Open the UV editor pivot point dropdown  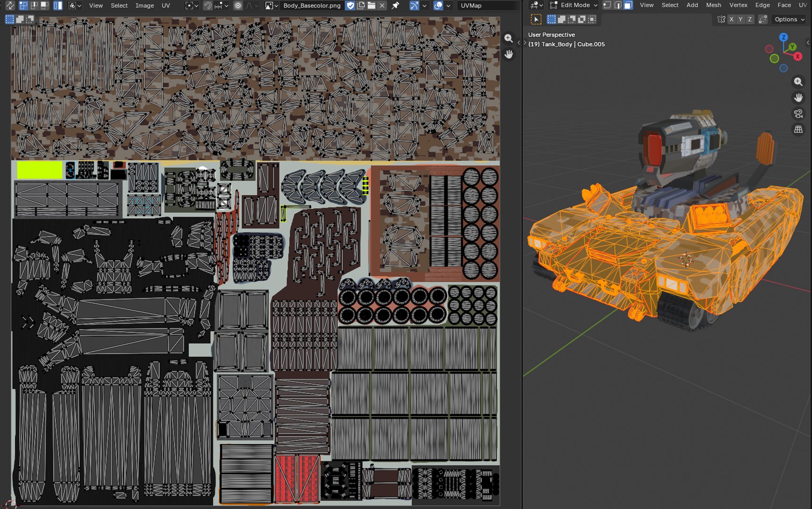[x=192, y=6]
